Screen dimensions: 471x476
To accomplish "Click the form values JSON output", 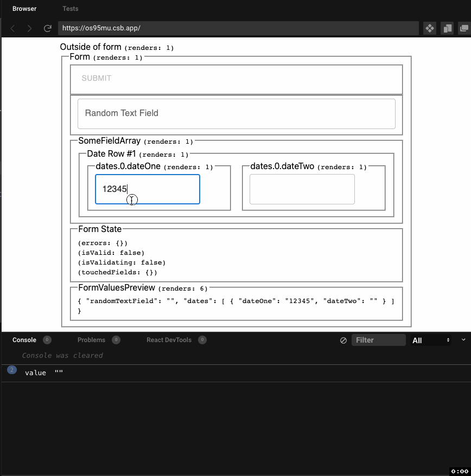I will [x=236, y=306].
